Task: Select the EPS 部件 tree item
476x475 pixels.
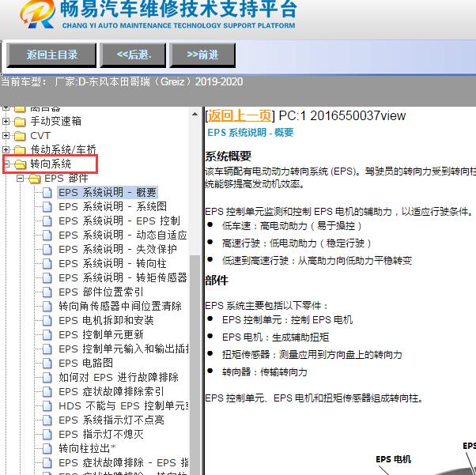Action: coord(66,179)
